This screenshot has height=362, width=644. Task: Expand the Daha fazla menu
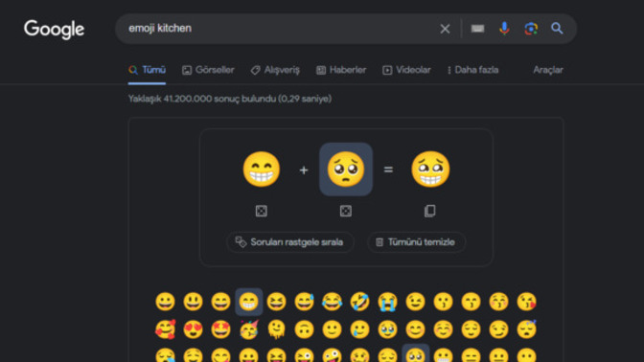pos(472,70)
